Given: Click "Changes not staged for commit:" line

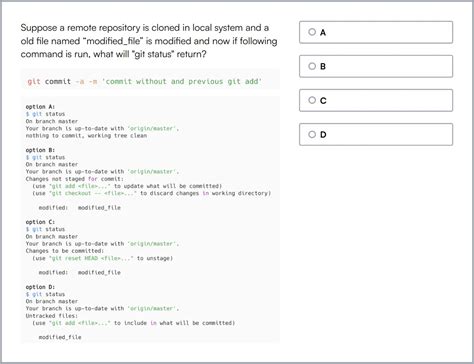Looking at the screenshot, I should (75, 179).
